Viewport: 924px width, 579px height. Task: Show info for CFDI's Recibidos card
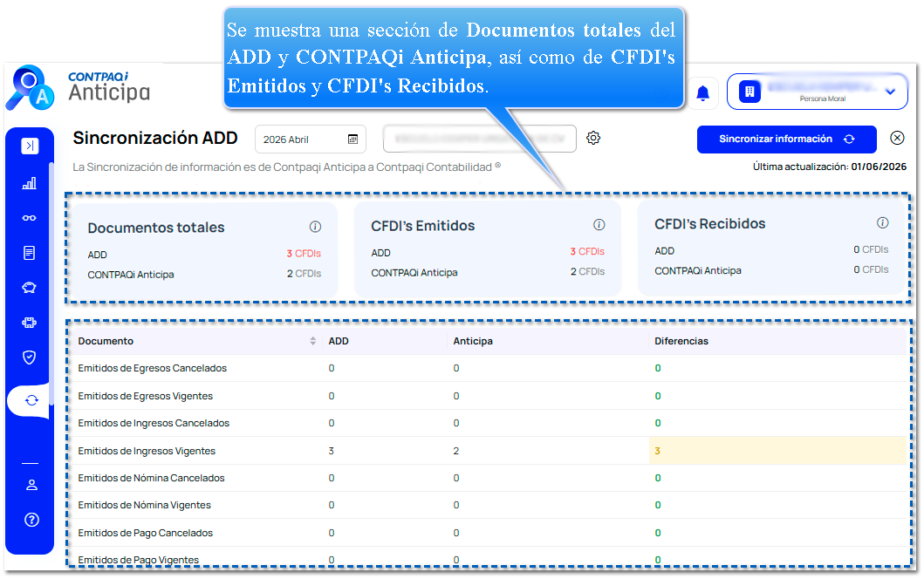click(x=883, y=222)
